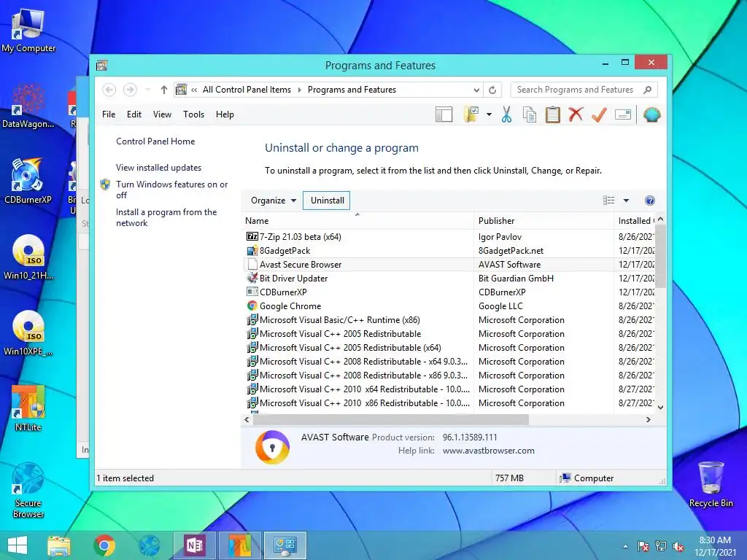Open the Edit menu
This screenshot has height=560, width=747.
[134, 114]
